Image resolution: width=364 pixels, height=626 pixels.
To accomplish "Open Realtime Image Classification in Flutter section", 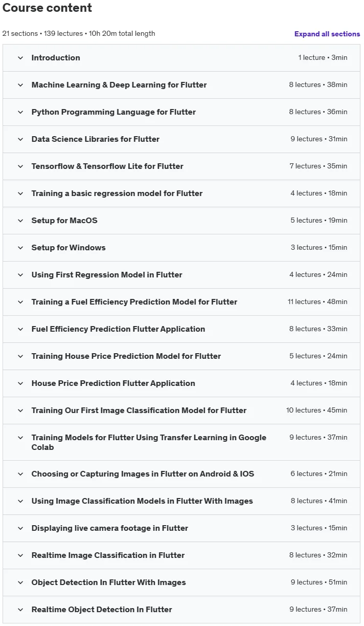I will (181, 555).
